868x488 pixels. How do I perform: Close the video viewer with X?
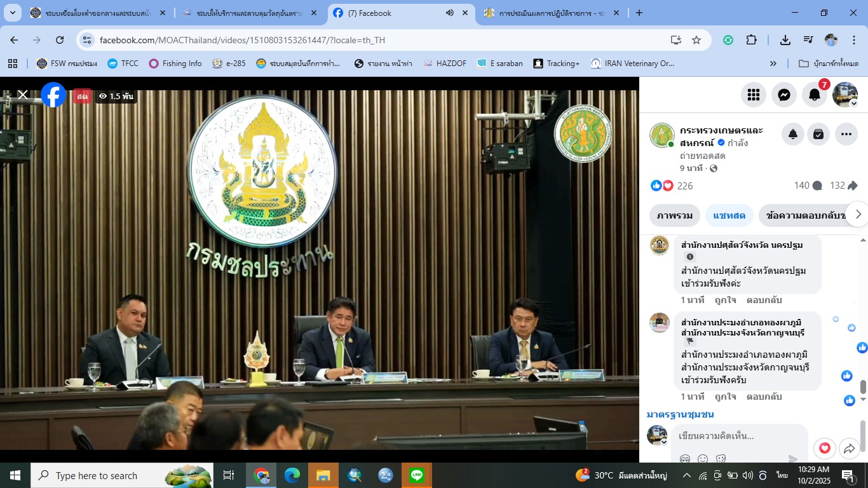[x=23, y=95]
